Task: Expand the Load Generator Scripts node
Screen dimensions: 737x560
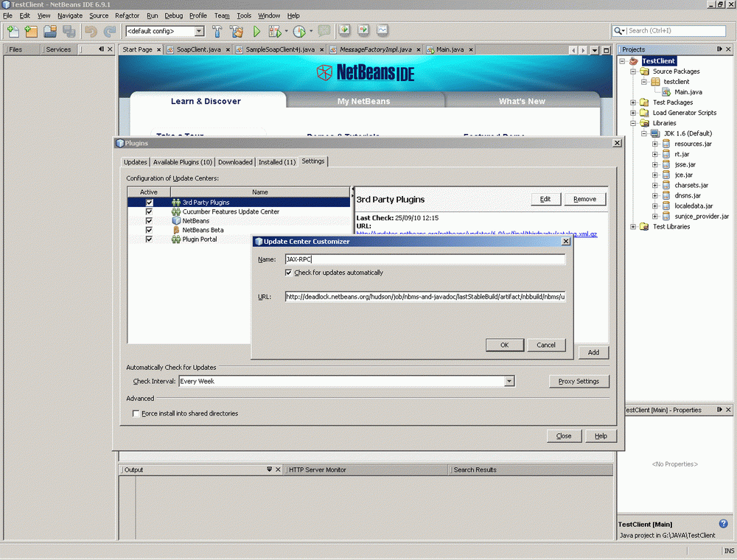Action: [633, 113]
